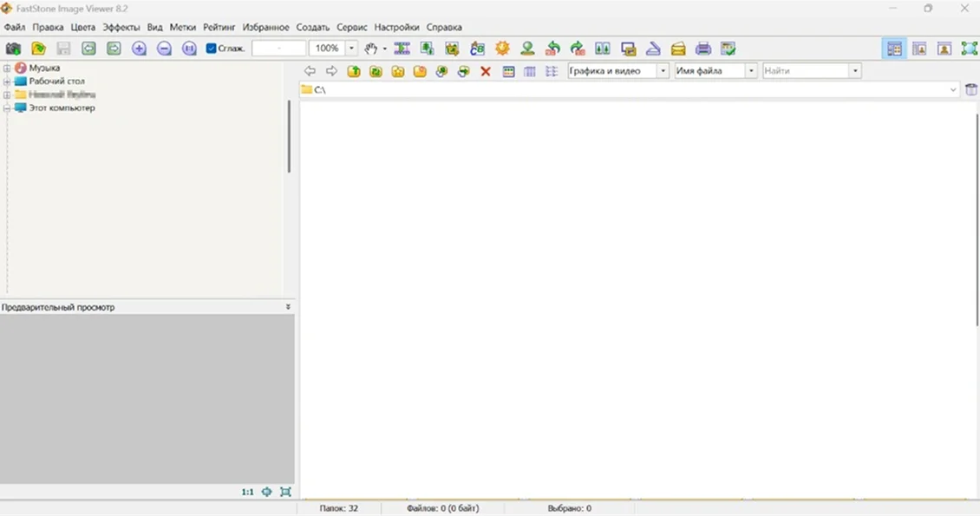Click the preview full-screen corners icon
This screenshot has height=516, width=980.
(285, 493)
